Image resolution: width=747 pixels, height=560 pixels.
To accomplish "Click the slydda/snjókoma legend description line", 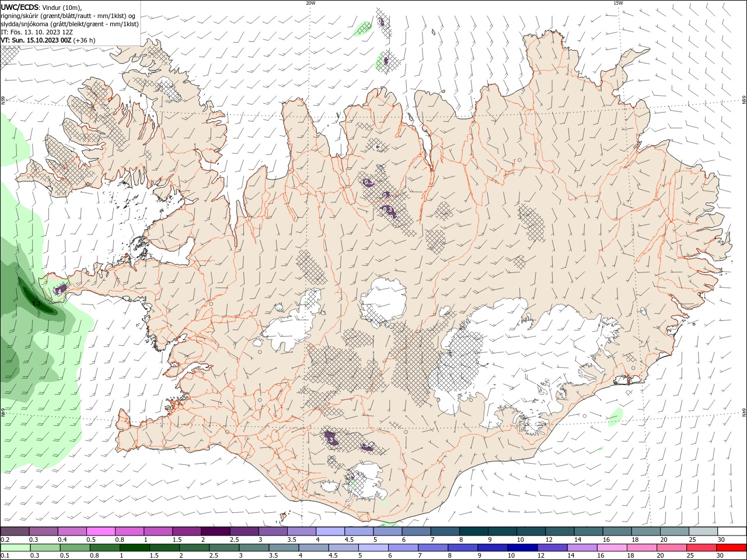I will pos(70,24).
